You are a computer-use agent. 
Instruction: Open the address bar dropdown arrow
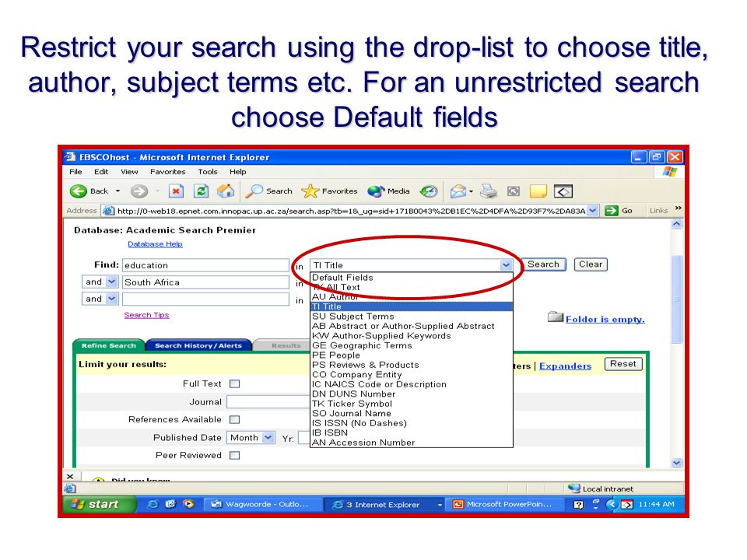pyautogui.click(x=593, y=211)
